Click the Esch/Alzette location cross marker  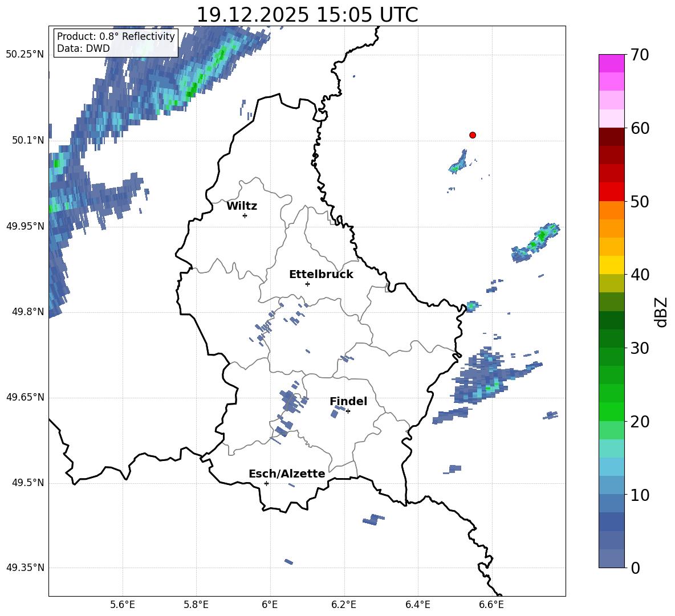tap(266, 483)
